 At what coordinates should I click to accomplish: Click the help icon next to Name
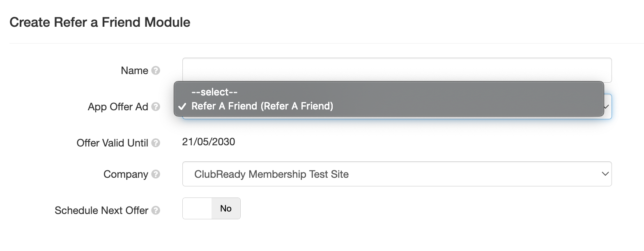tap(156, 71)
